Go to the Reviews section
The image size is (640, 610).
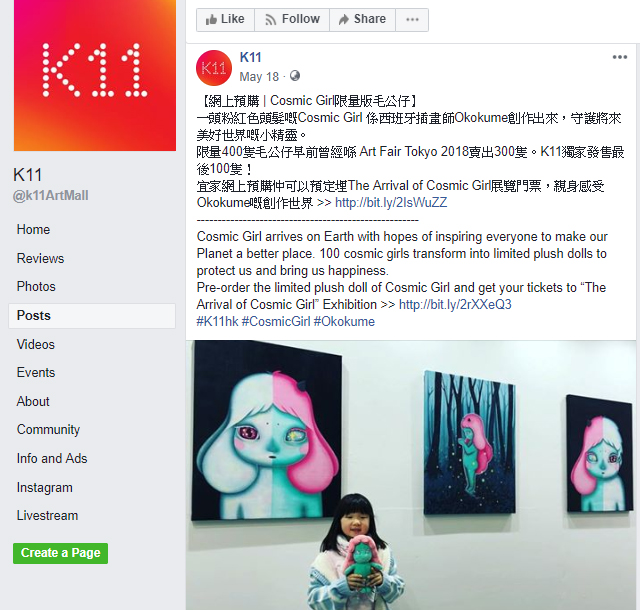coord(40,258)
